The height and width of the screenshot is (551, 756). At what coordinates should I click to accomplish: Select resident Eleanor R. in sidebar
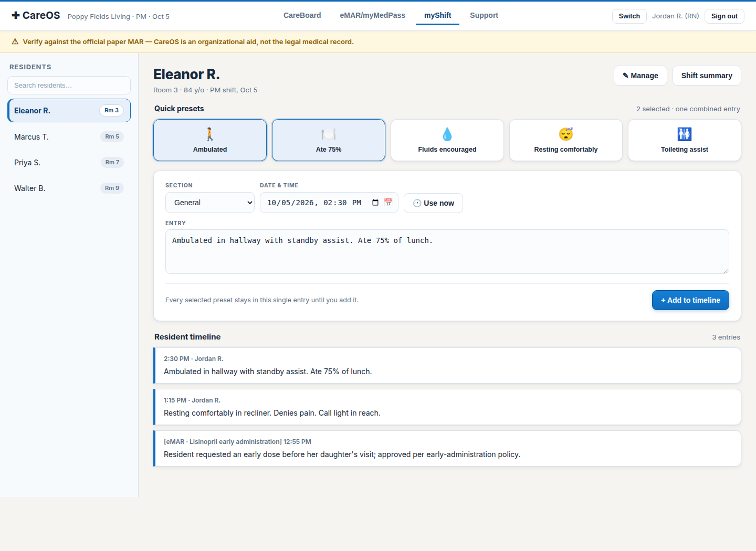tap(69, 111)
